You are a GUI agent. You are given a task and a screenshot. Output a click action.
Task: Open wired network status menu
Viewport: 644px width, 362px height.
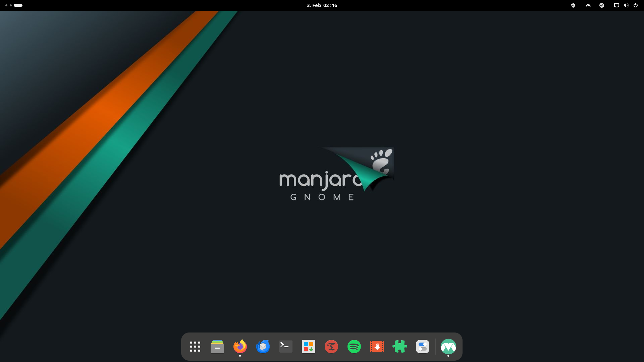pos(616,5)
